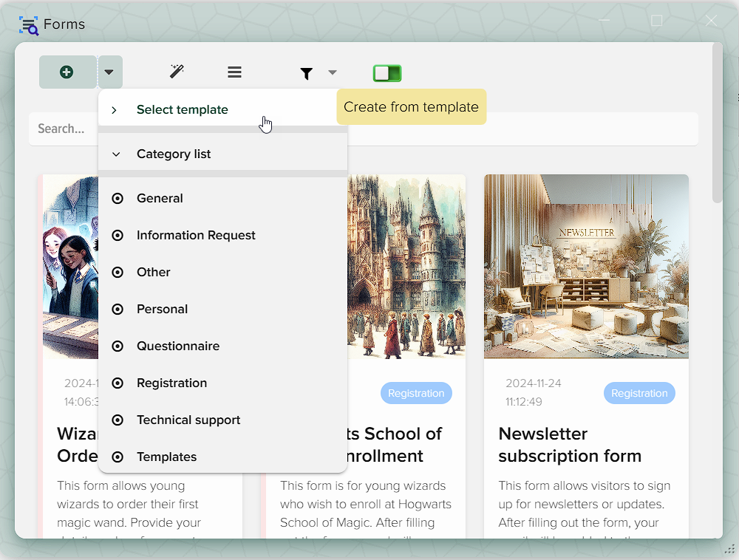Click the Forms window title text
739x560 pixels.
click(64, 24)
